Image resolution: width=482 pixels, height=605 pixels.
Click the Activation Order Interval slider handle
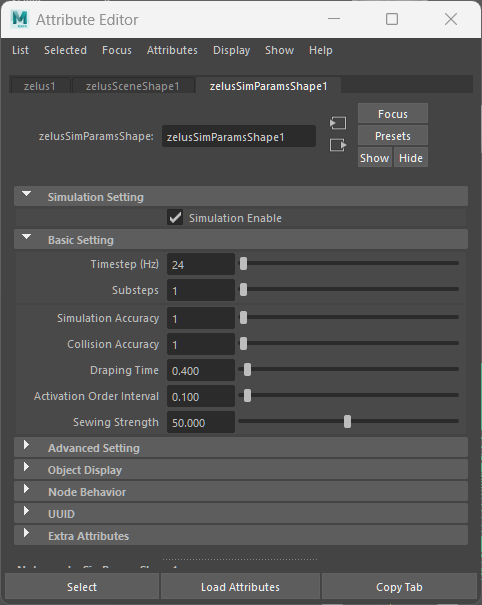click(247, 395)
